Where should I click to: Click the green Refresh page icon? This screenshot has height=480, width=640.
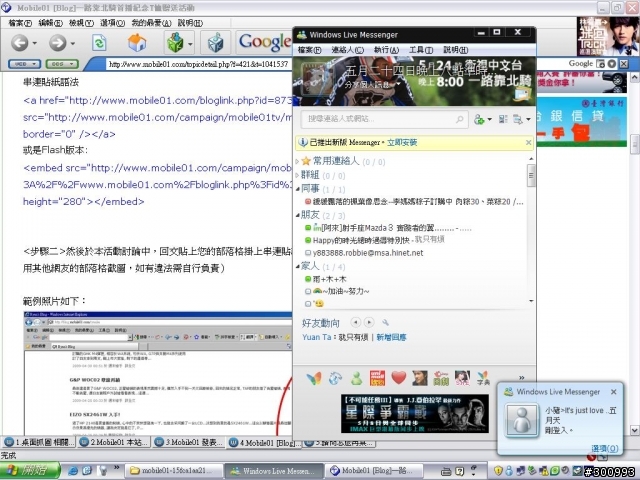point(99,42)
